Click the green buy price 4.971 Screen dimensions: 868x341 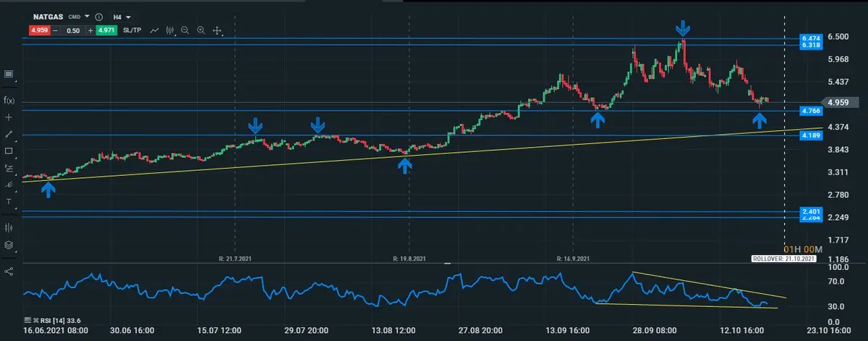tap(106, 30)
